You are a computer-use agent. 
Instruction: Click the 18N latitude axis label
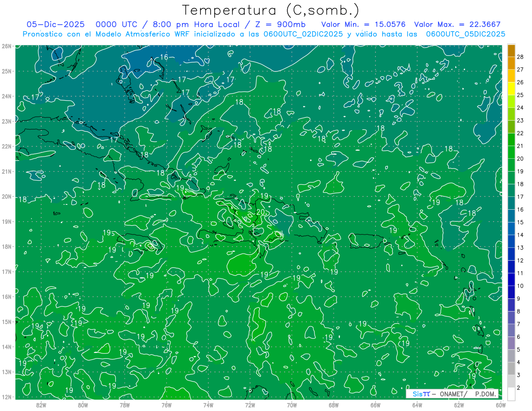point(7,247)
